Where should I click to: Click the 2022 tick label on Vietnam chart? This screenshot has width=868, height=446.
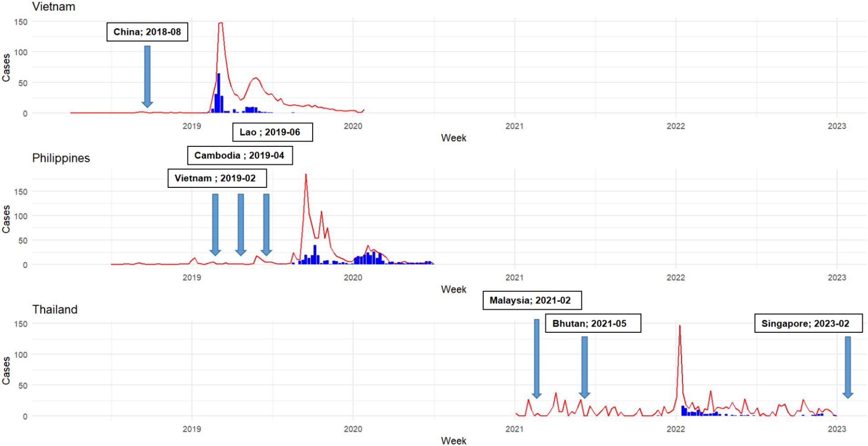(676, 126)
